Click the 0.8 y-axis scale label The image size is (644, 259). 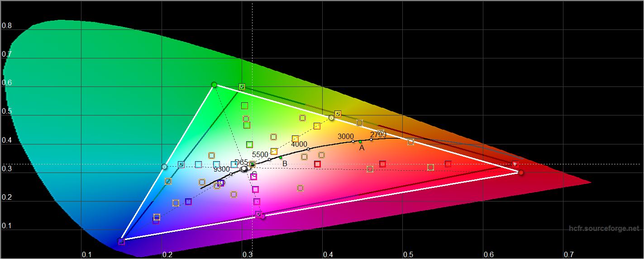(7, 25)
